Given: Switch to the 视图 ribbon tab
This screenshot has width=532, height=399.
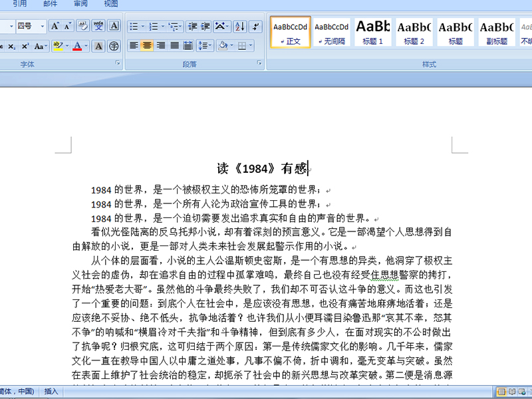Looking at the screenshot, I should tap(111, 4).
